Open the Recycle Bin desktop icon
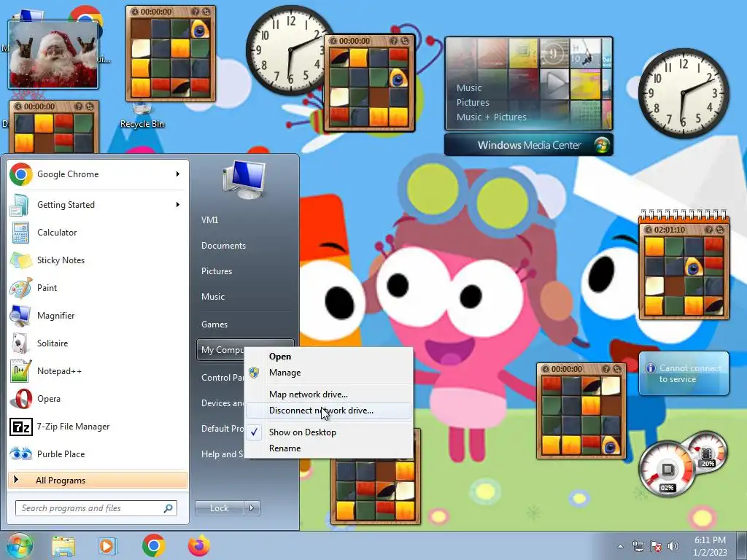 click(x=142, y=116)
